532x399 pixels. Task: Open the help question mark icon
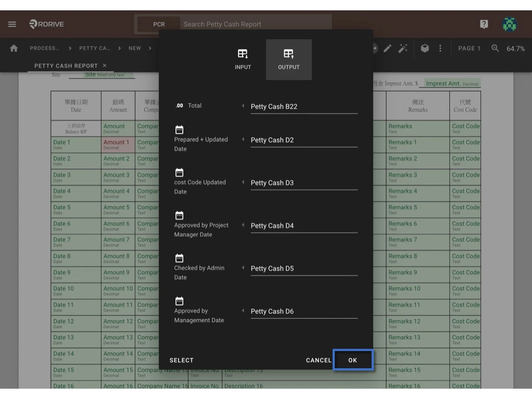click(484, 24)
